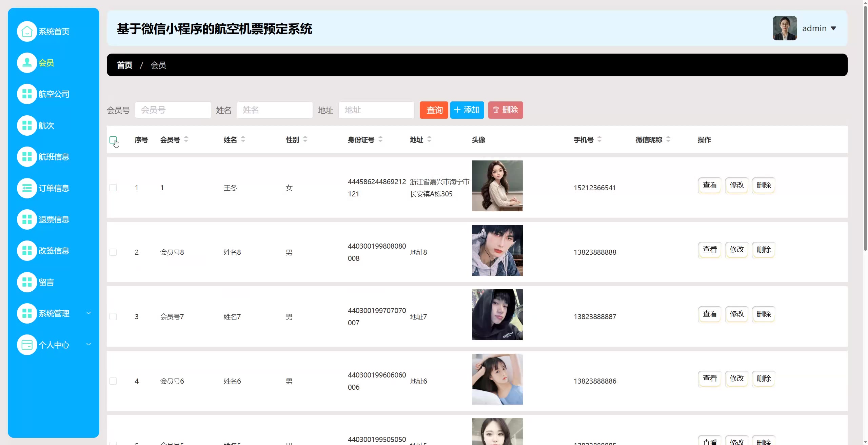Click the 会员 user icon in sidebar

click(27, 63)
